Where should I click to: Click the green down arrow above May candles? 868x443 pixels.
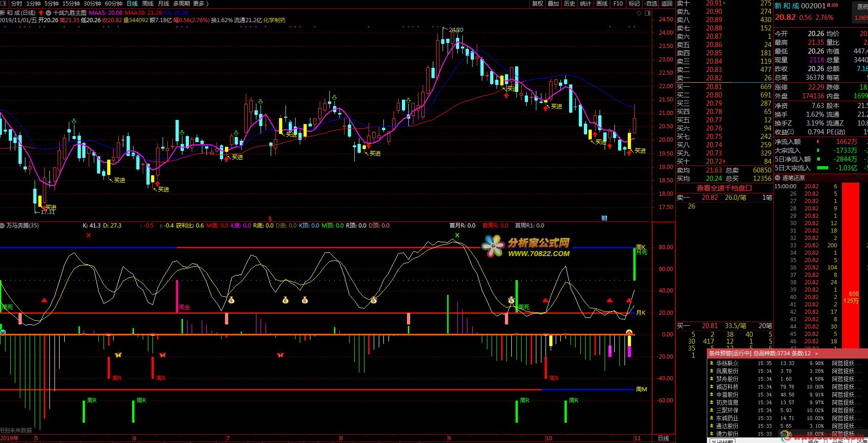[73, 122]
